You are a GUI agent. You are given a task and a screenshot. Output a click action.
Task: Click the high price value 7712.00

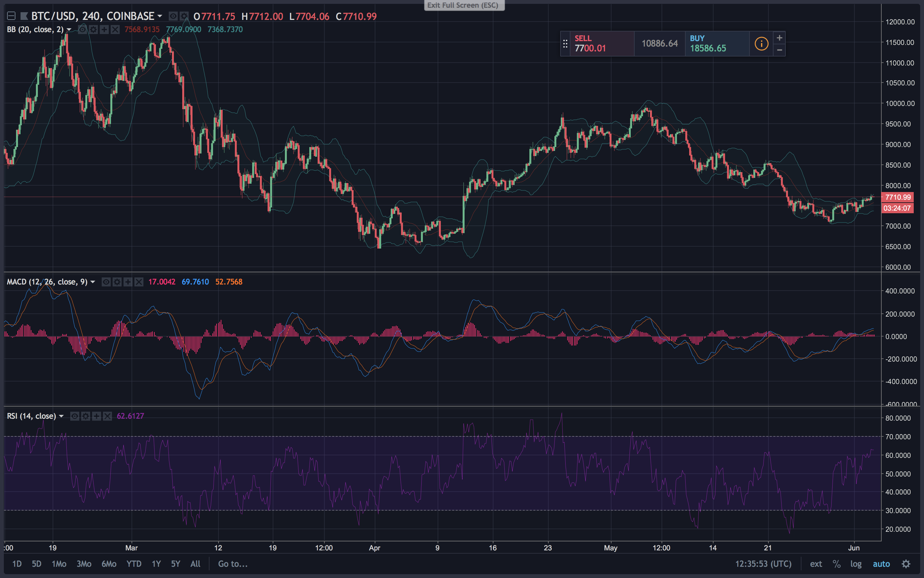266,16
